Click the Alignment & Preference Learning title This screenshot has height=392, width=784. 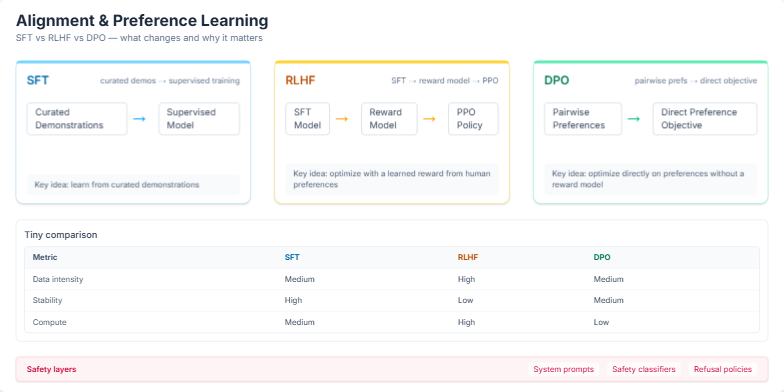[142, 21]
